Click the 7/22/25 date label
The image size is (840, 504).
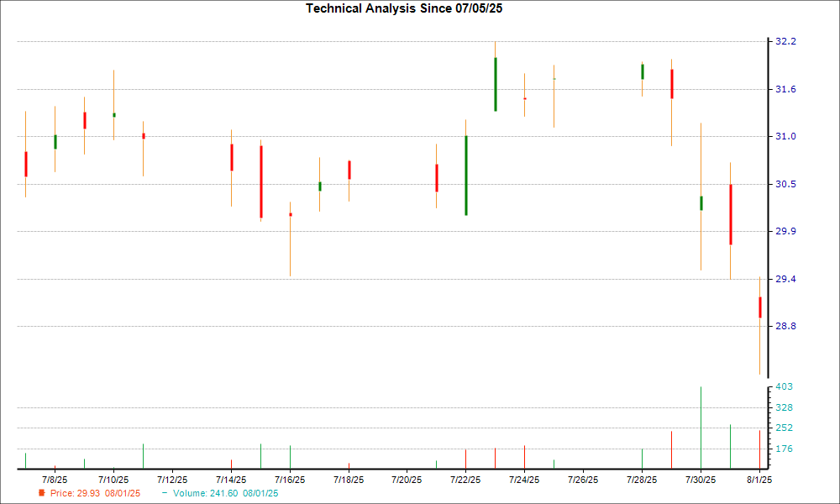(x=465, y=480)
